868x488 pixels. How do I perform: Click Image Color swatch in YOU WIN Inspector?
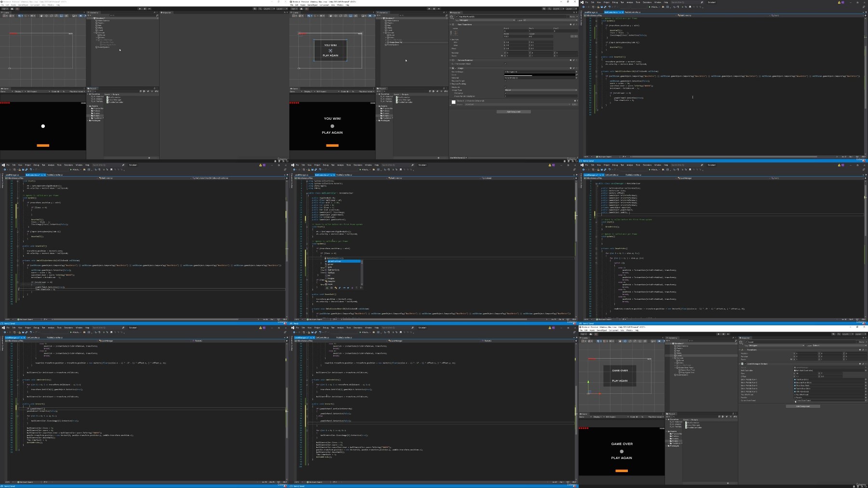(x=540, y=75)
